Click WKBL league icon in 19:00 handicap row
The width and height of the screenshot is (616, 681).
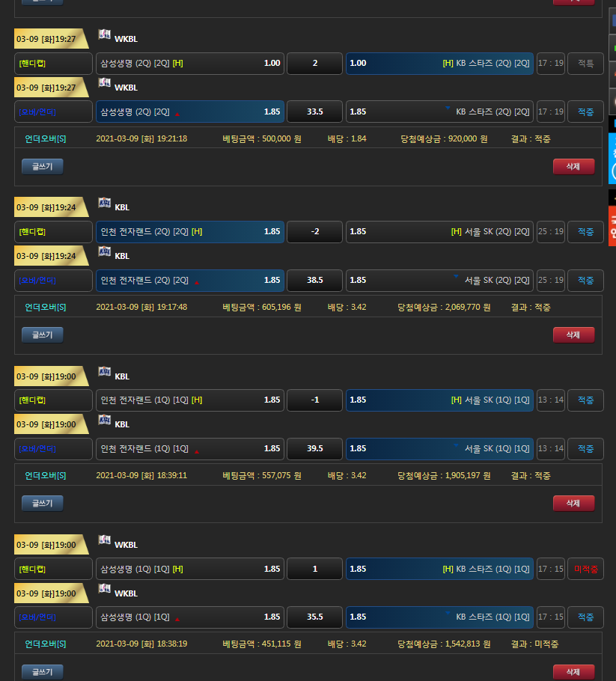coord(104,541)
